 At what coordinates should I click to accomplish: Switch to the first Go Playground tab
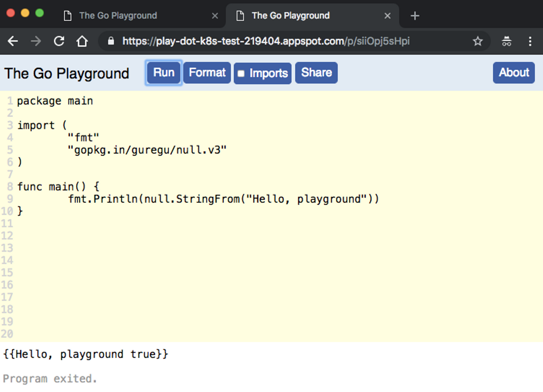point(118,16)
